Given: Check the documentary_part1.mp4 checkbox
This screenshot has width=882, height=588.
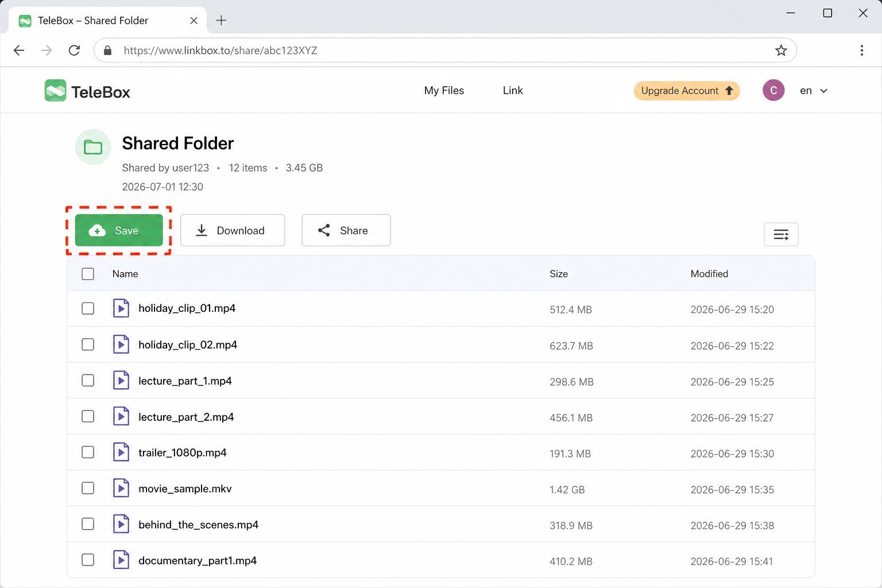Looking at the screenshot, I should (x=88, y=560).
